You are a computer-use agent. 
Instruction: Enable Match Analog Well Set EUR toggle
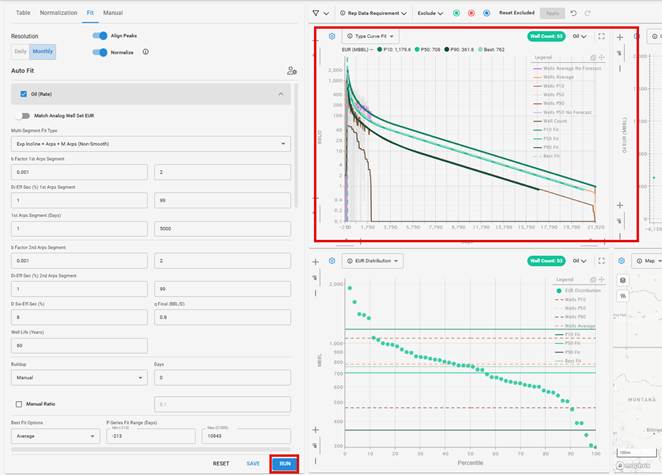click(25, 116)
